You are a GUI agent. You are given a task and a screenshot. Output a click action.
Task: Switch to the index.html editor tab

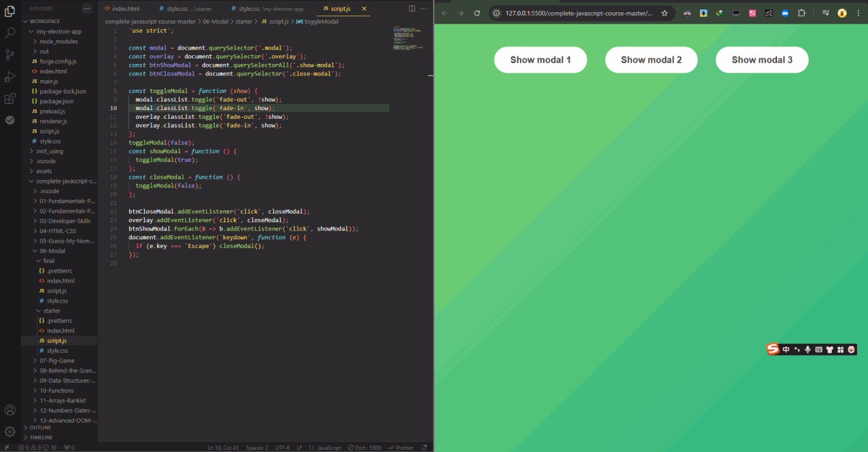tap(126, 9)
